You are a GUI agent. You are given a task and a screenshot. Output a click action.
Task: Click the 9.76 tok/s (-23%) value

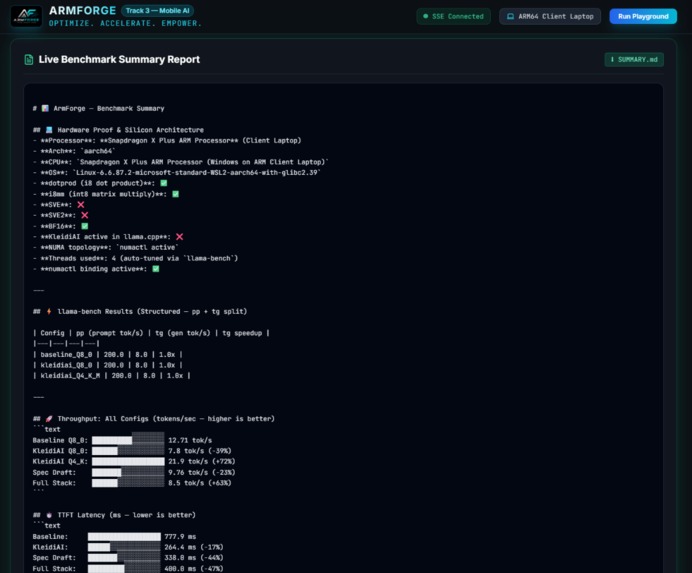(202, 472)
